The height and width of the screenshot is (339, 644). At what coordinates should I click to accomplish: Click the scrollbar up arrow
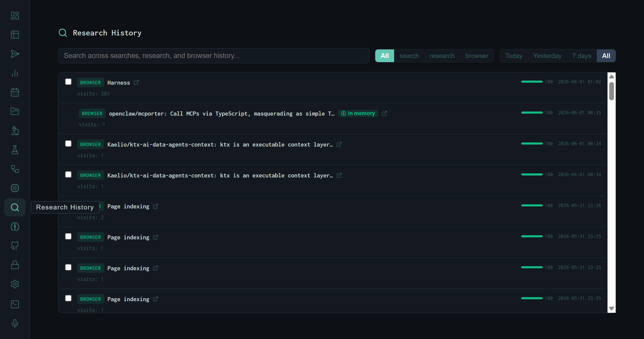[x=612, y=76]
